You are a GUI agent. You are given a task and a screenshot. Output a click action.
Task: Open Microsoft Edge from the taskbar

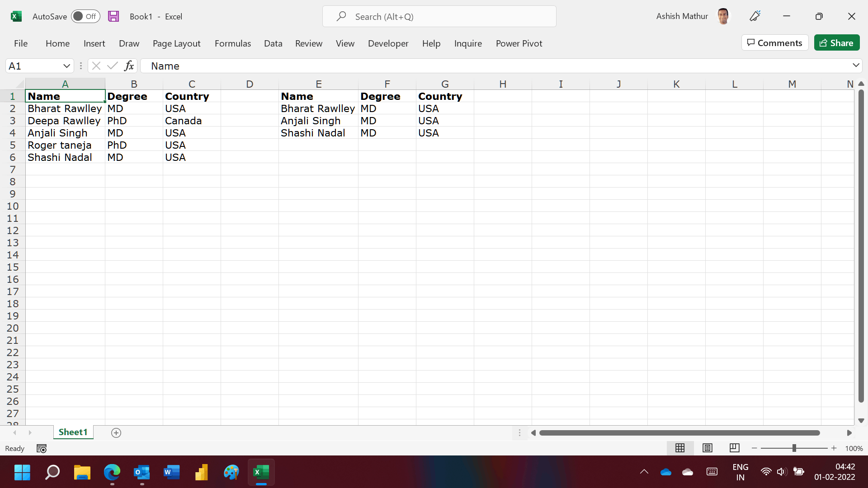click(x=112, y=473)
